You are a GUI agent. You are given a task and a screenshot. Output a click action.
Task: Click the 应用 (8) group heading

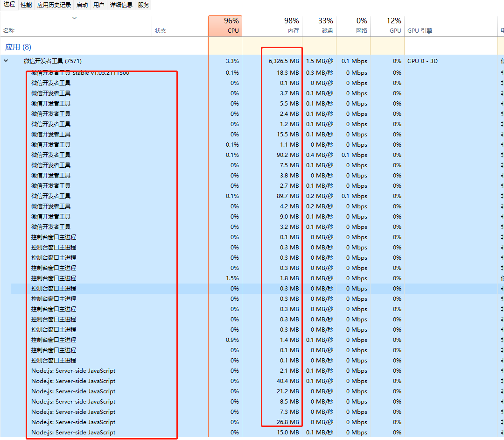point(18,47)
